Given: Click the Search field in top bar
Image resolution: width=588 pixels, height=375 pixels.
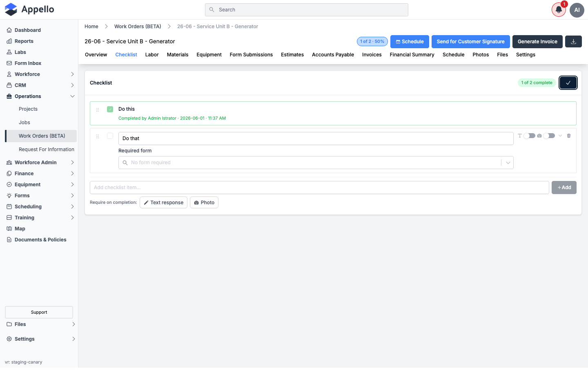Looking at the screenshot, I should [x=307, y=10].
